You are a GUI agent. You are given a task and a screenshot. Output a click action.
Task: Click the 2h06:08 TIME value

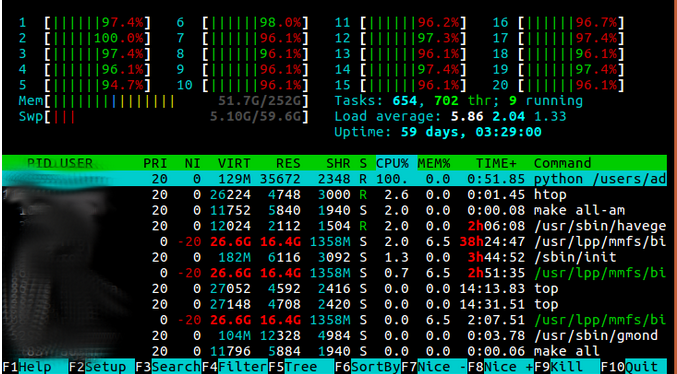tap(497, 225)
